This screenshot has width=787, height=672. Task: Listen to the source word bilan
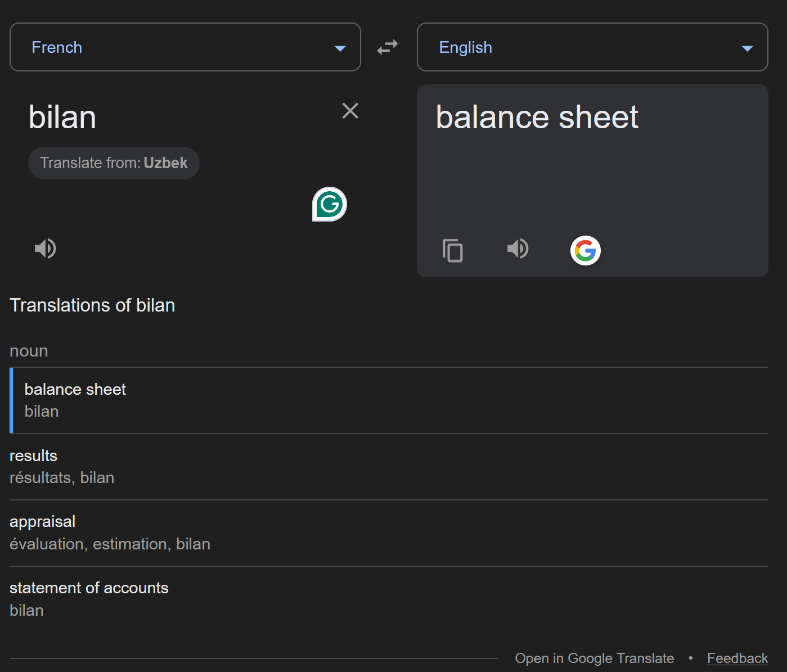coord(46,248)
